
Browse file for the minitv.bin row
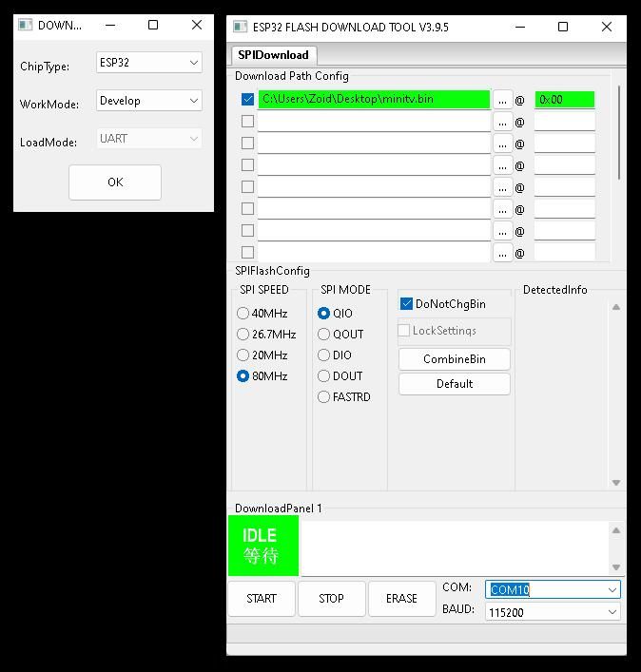click(x=502, y=101)
